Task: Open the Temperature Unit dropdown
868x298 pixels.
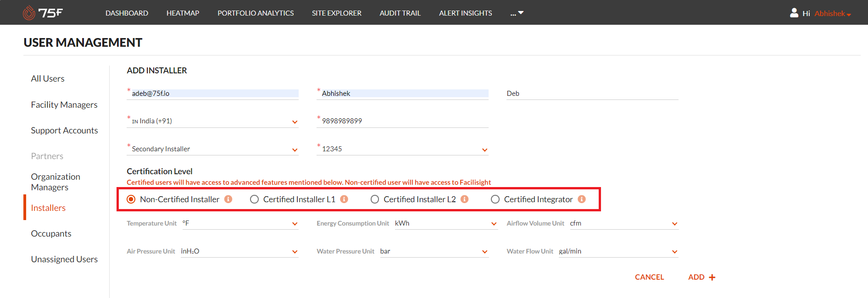Action: click(240, 224)
